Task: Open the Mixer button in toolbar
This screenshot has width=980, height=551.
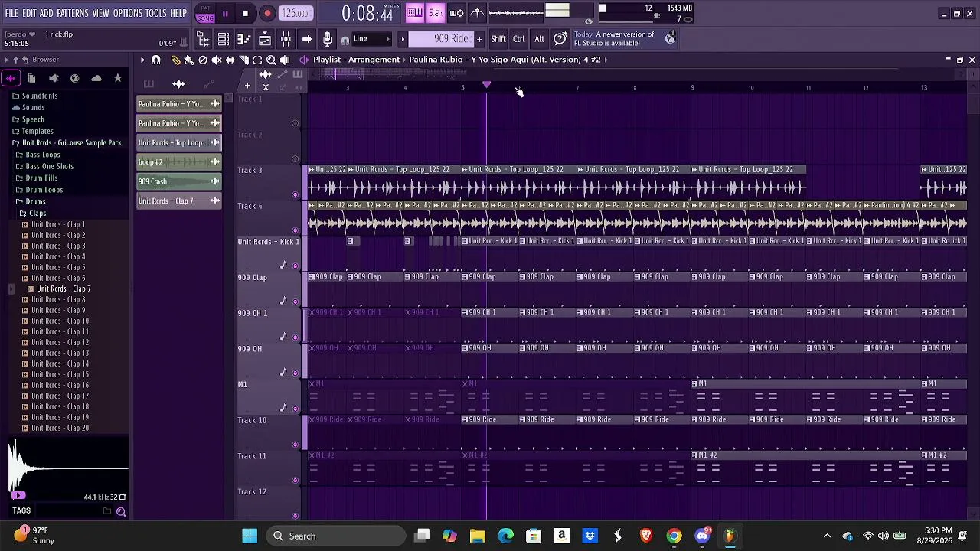Action: tap(286, 39)
